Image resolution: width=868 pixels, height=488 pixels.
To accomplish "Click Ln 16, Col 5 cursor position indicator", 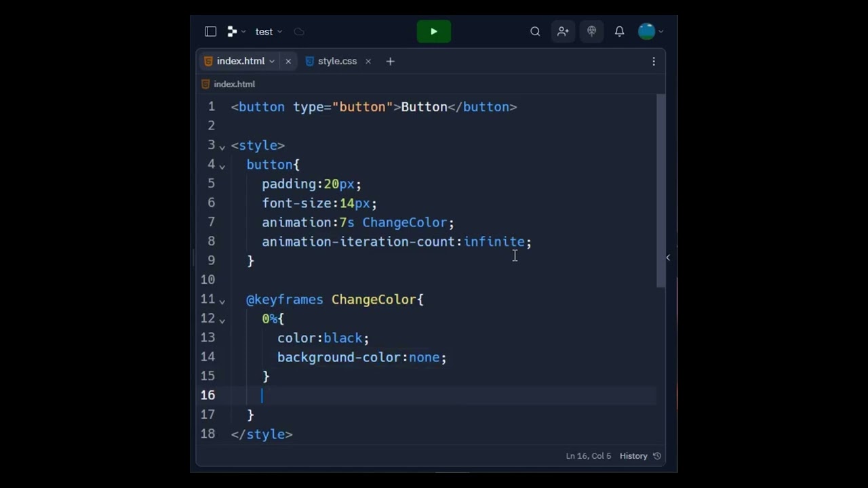I will pos(589,456).
